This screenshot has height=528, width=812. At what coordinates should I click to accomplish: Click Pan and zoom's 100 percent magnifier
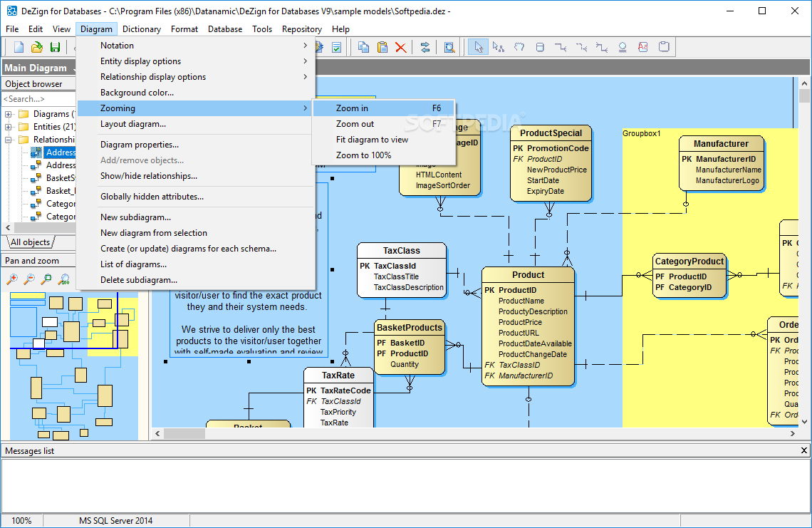[64, 279]
